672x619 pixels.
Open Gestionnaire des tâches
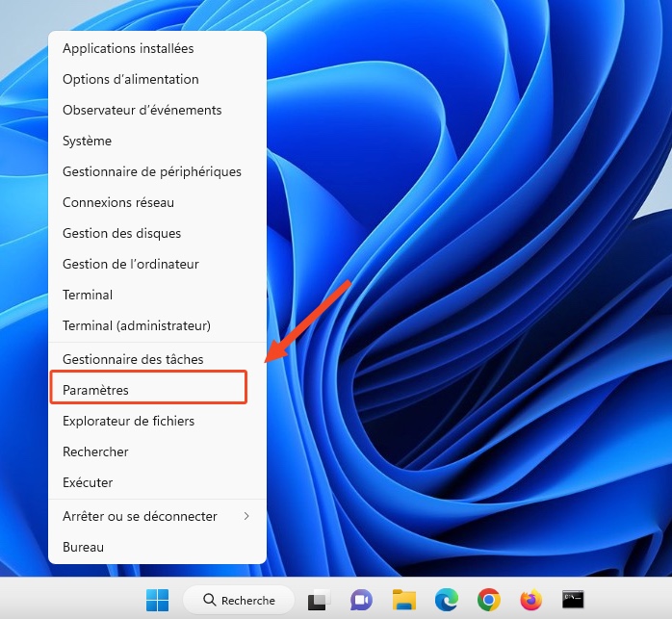[x=133, y=359]
